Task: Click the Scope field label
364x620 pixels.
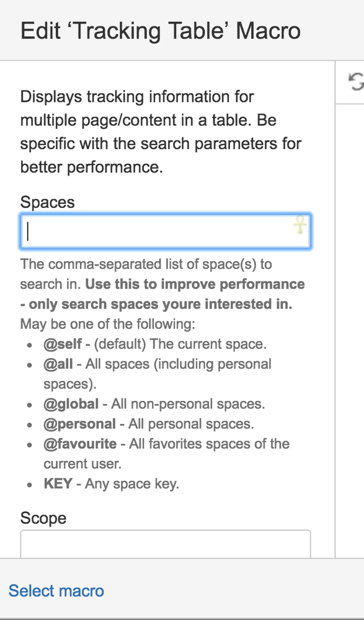Action: tap(43, 518)
